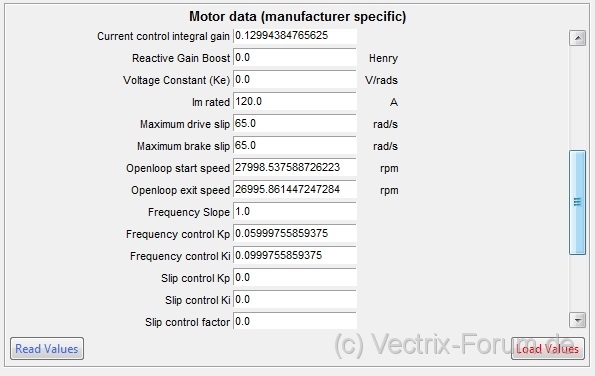
Task: Click scrollbar track above the thumb
Action: point(577,98)
